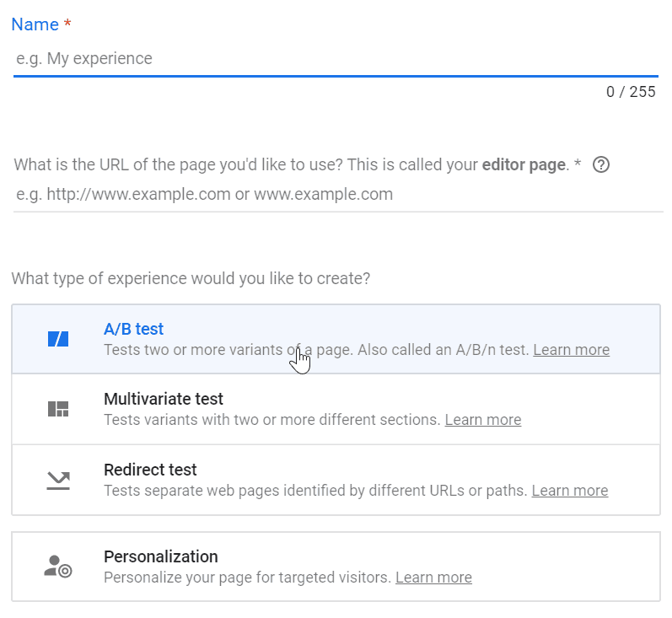Viewport: 672px width, 618px height.
Task: Click the Multivariate test icon
Action: (57, 409)
